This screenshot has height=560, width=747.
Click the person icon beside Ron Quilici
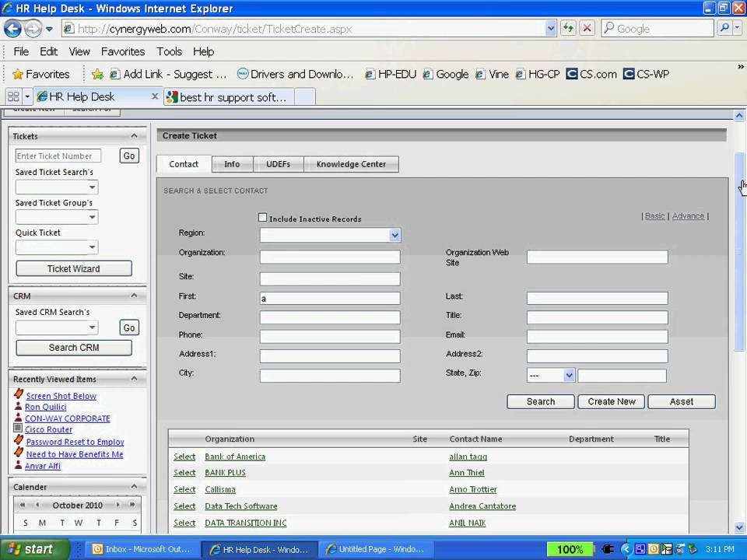pyautogui.click(x=18, y=406)
